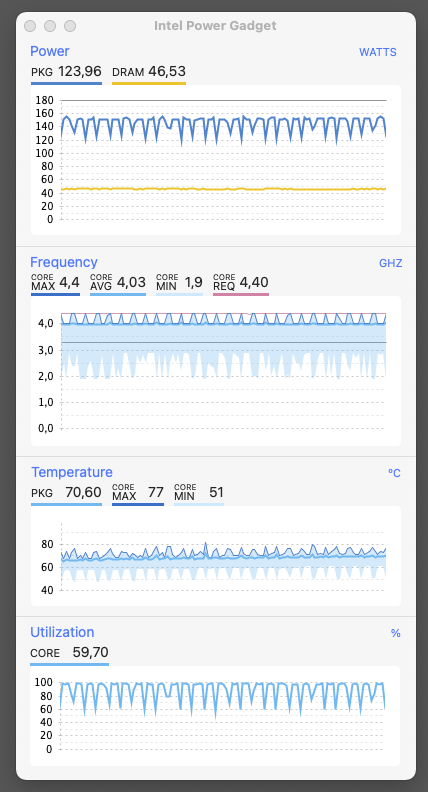Click the yellow DRAM legend color bar

[149, 83]
